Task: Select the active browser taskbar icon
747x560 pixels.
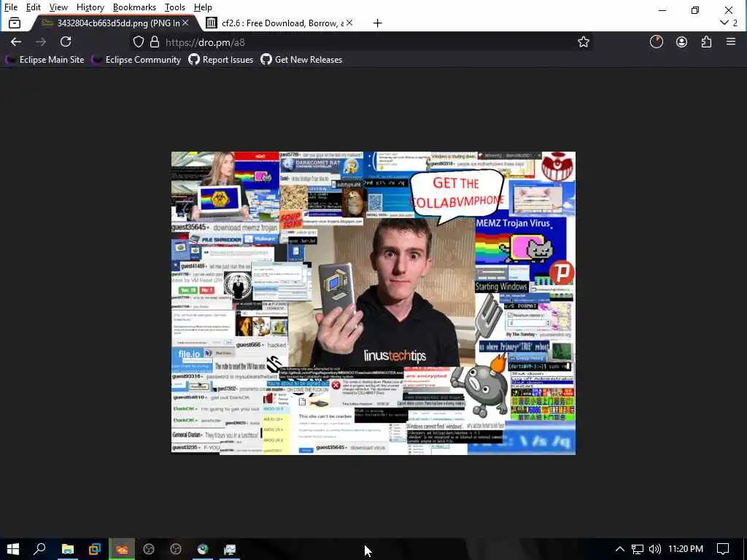Action: coord(122,549)
